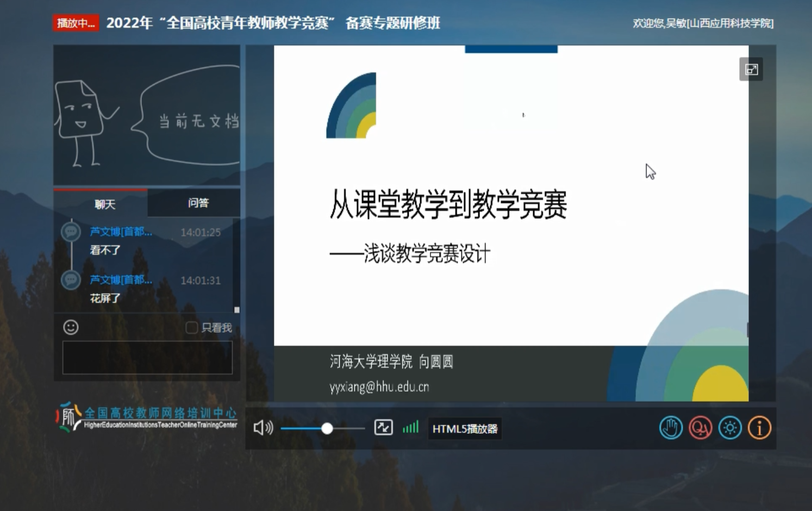Click the email yyxiang@hhu.edu.cn on slide

tap(379, 387)
